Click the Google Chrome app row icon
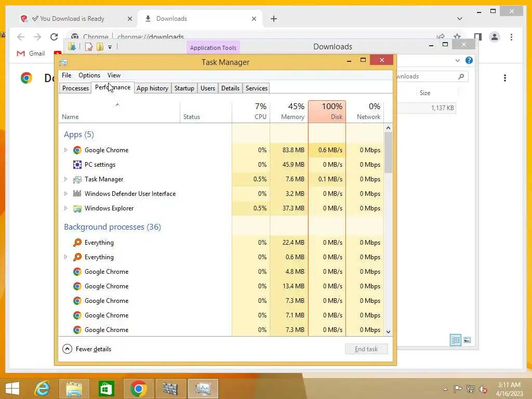This screenshot has width=532, height=399. [77, 150]
